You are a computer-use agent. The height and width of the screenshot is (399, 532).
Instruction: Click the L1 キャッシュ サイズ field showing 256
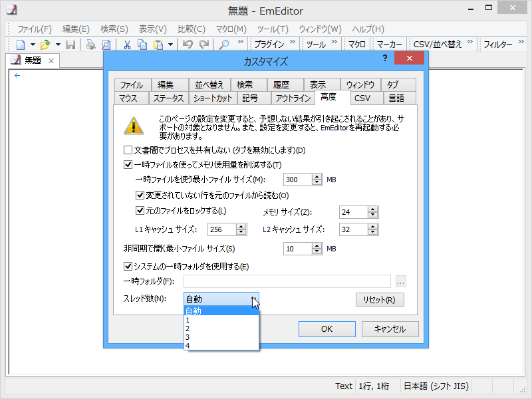(222, 229)
